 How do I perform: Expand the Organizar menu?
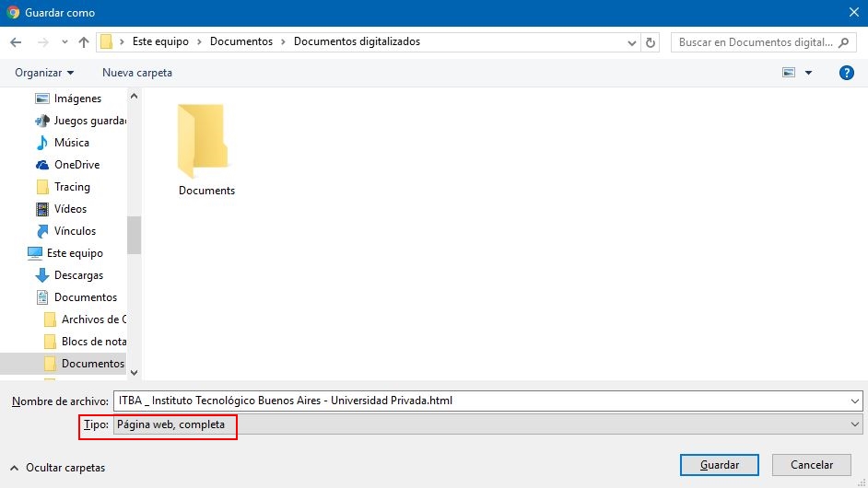click(44, 73)
